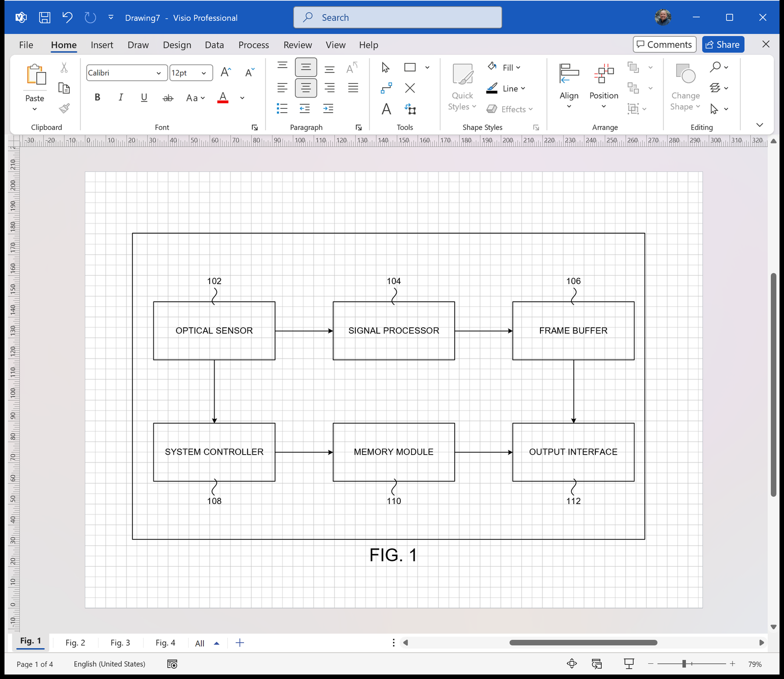Toggle Underline formatting
The image size is (784, 679).
[x=144, y=97]
